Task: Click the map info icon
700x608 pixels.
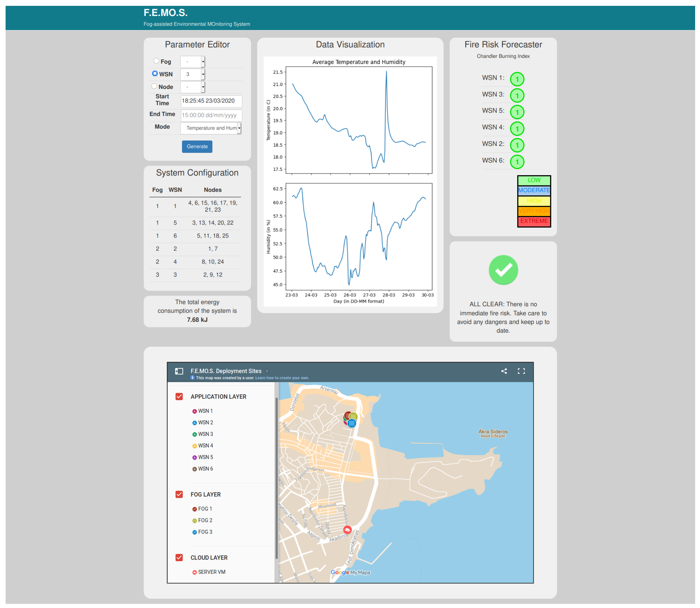Action: tap(193, 378)
